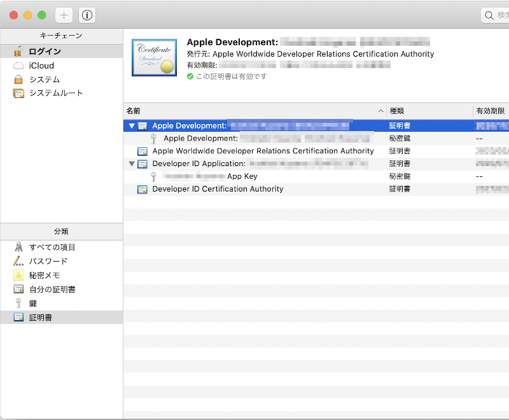Screen dimensions: 509x420
Task: Click the green zoom window button
Action: pos(42,15)
